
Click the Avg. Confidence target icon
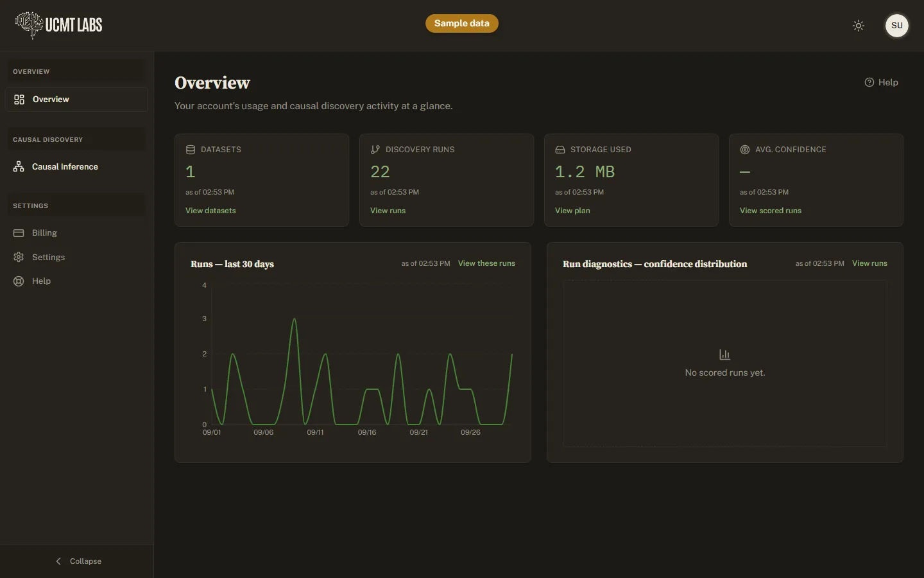(745, 150)
